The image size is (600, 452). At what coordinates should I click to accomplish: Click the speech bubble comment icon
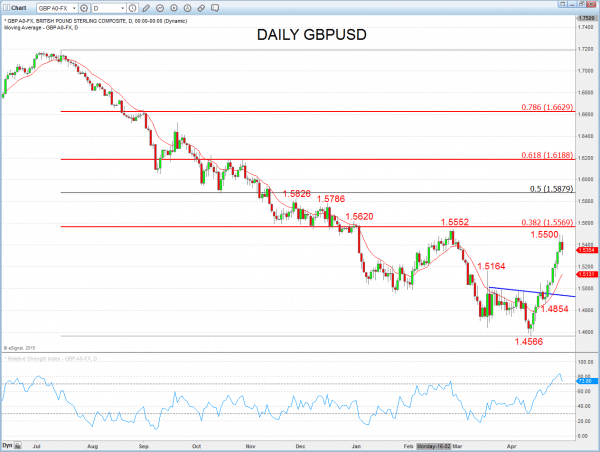point(215,8)
